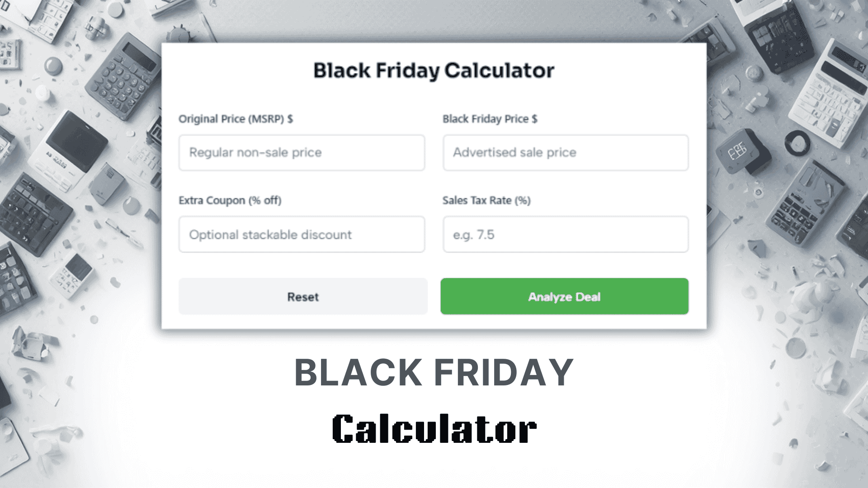Click the 'Optional stackable discount' placeholder box
Viewport: 868px width, 488px height.
302,234
